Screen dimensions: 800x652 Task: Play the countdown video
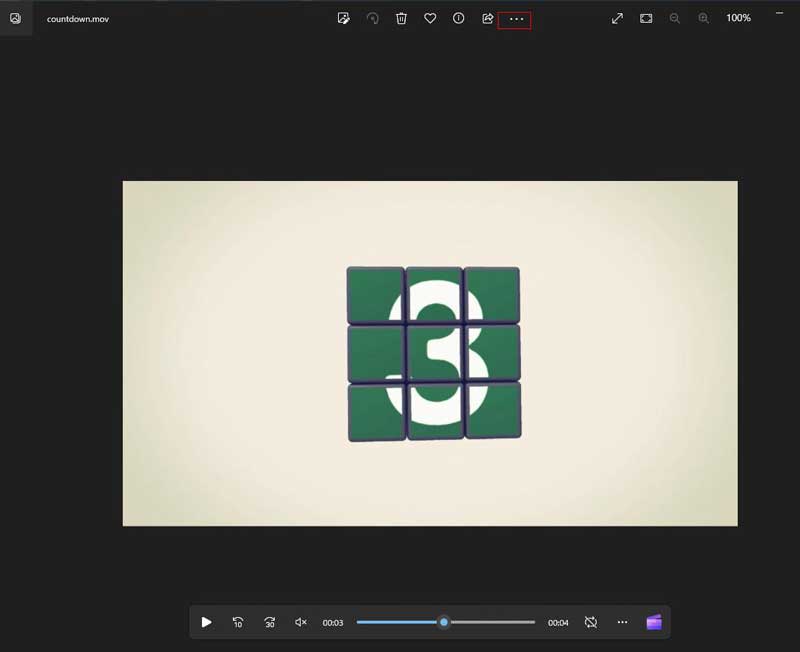click(206, 622)
